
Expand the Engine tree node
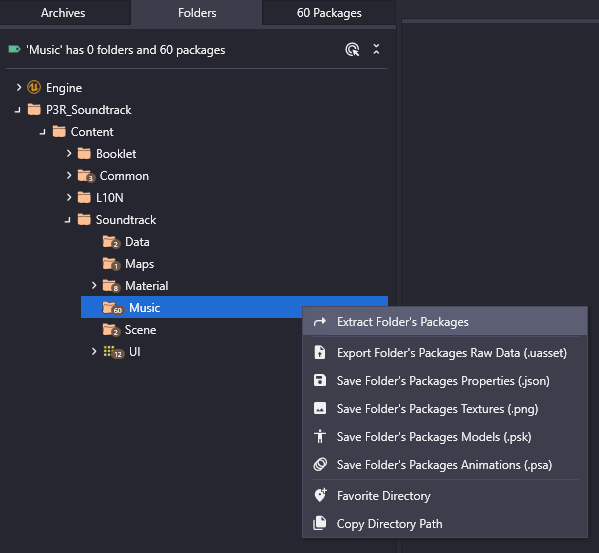coord(19,87)
